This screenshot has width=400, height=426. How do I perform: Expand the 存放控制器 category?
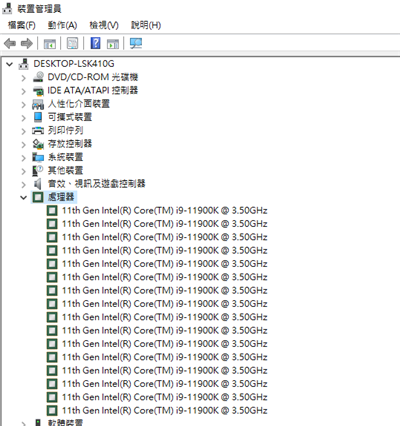23,145
